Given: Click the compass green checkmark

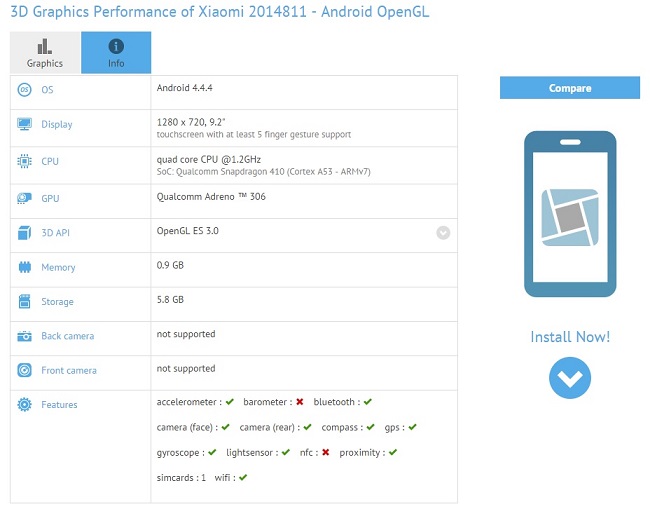Looking at the screenshot, I should (371, 427).
